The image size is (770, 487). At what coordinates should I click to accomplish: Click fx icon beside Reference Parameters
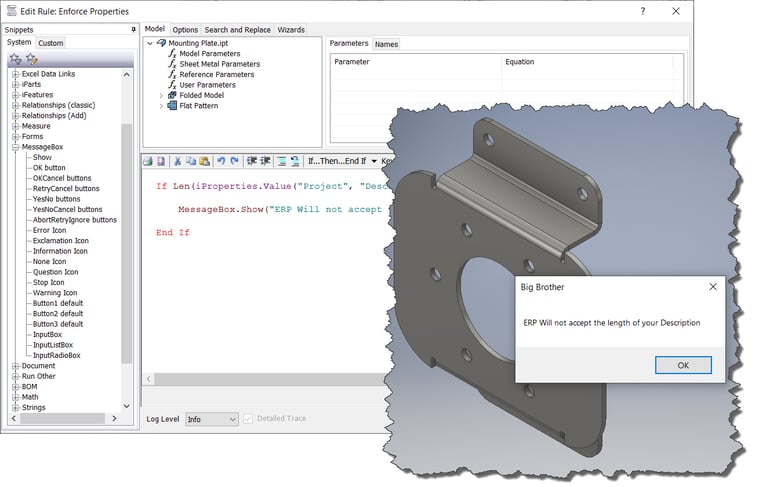[x=172, y=75]
